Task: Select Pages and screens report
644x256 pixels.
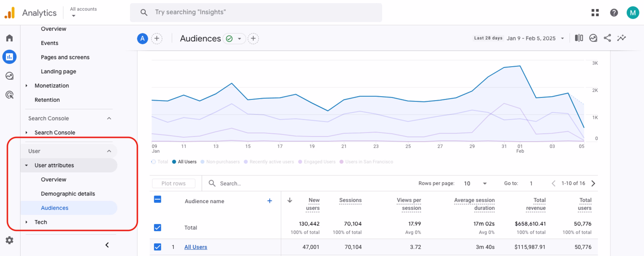Action: coord(65,57)
